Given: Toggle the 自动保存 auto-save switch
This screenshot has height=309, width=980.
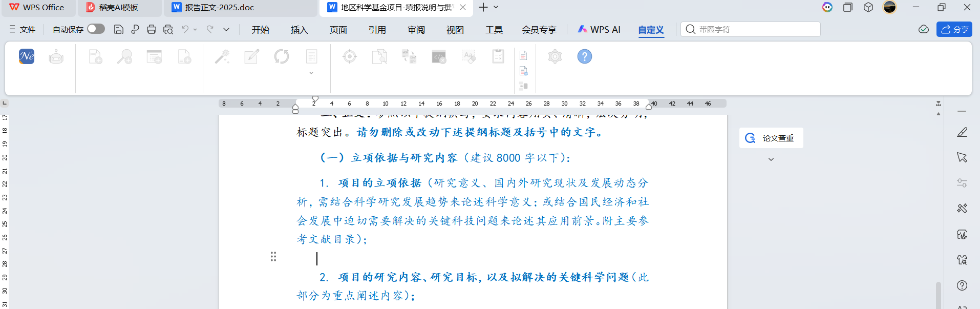Looking at the screenshot, I should pyautogui.click(x=96, y=29).
